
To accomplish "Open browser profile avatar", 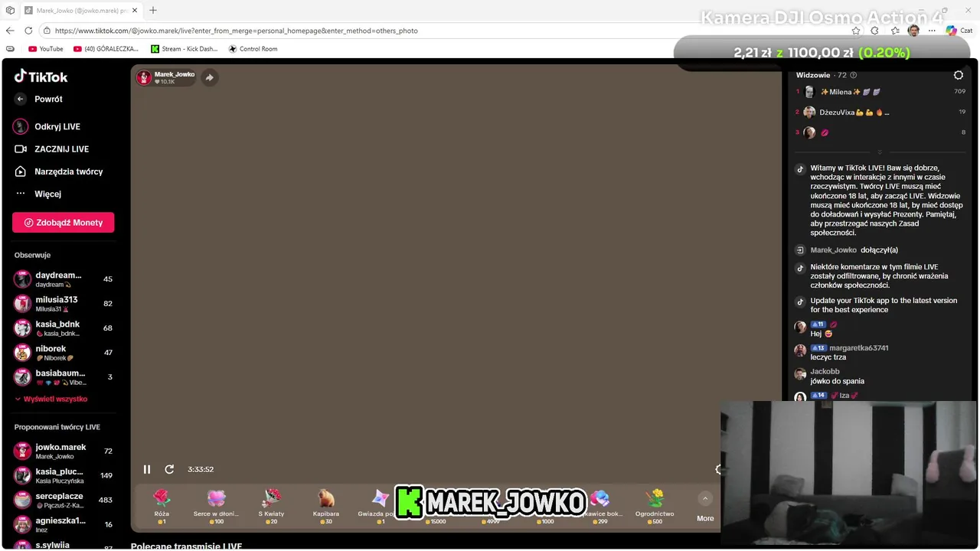I will (x=914, y=31).
